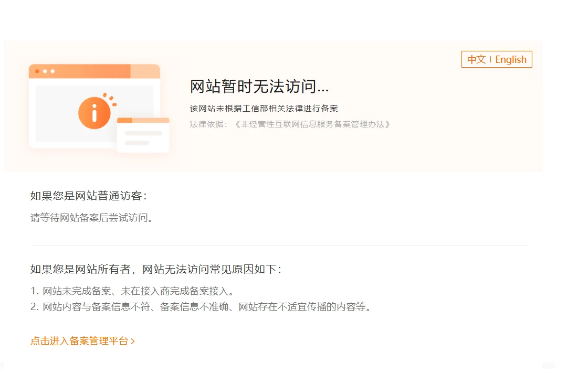The width and height of the screenshot is (588, 373).
Task: Click the heading 如果您是网站普通访客
Action: pyautogui.click(x=89, y=196)
